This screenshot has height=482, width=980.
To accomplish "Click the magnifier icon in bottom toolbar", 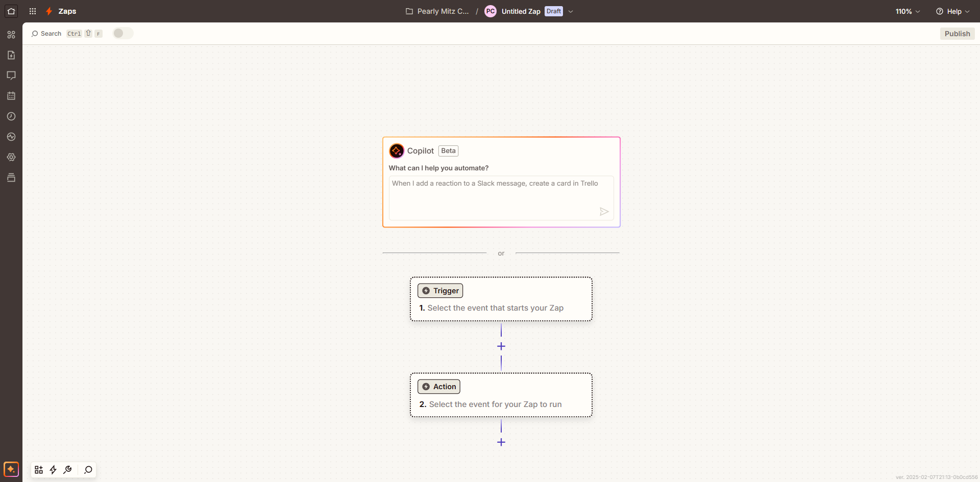I will 88,470.
